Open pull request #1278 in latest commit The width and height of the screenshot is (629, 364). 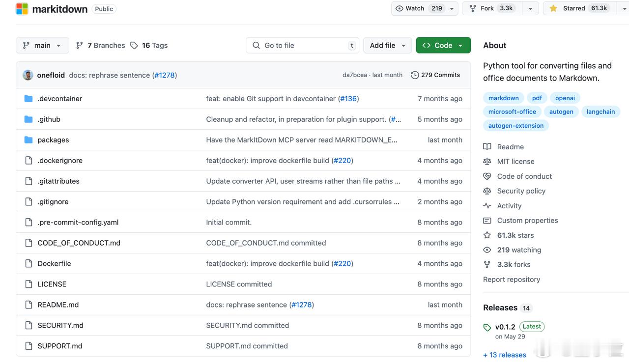165,75
